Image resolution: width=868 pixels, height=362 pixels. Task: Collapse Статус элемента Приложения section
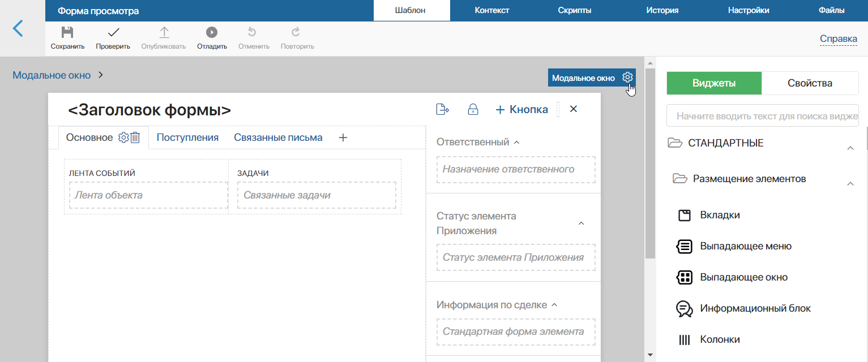click(580, 223)
